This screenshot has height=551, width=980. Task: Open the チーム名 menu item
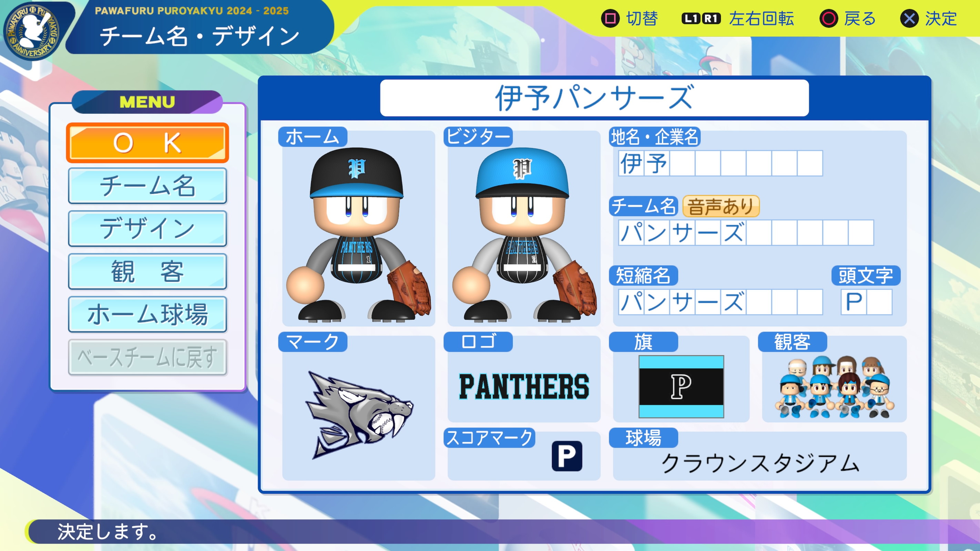[147, 186]
